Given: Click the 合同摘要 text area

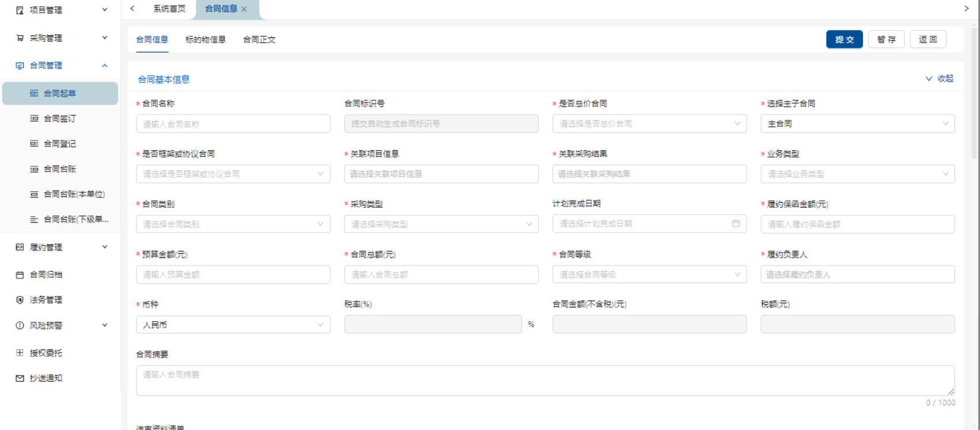Looking at the screenshot, I should 545,380.
